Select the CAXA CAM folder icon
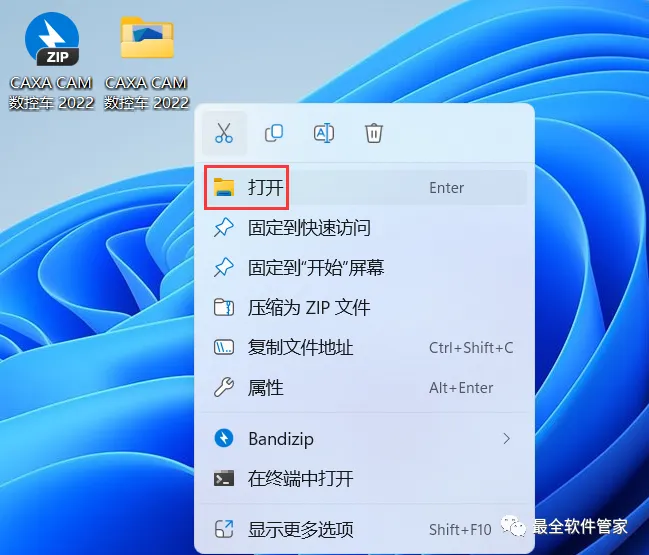The image size is (649, 555). 147,37
